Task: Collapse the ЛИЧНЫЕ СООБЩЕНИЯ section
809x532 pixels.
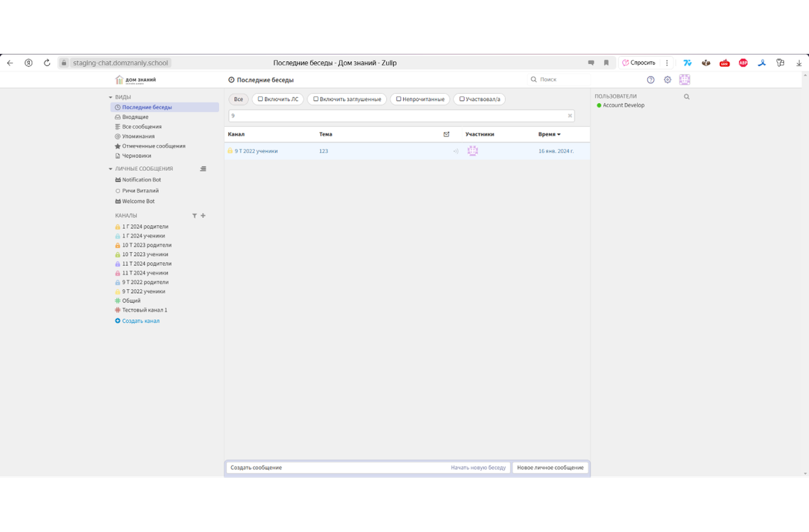Action: tap(111, 169)
